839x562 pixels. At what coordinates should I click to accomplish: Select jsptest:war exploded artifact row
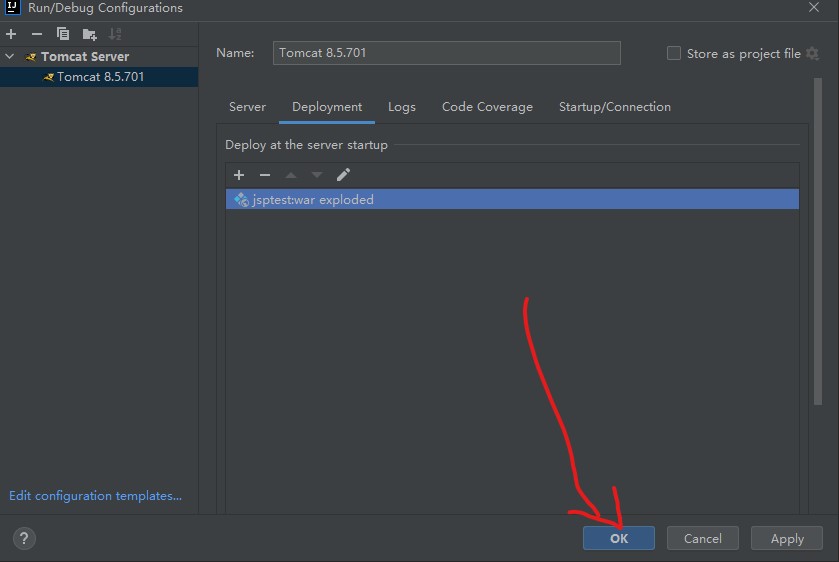click(x=512, y=199)
